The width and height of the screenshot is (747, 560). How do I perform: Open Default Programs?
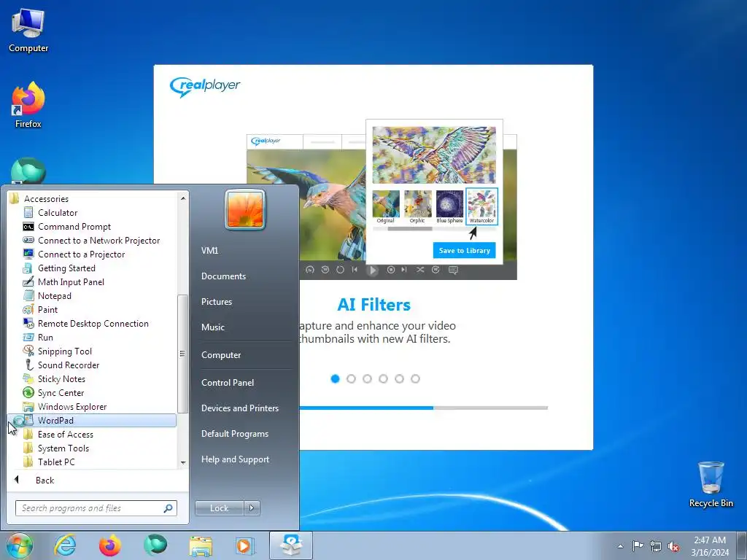(234, 434)
